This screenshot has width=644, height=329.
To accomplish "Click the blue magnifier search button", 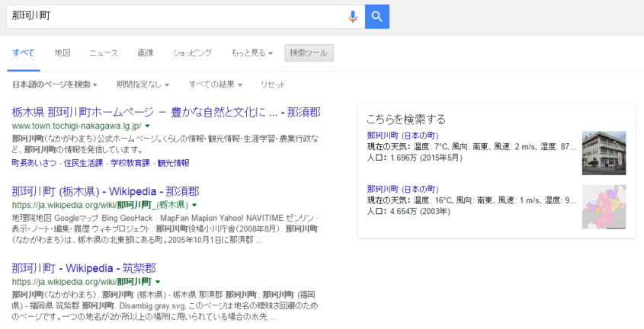I will (x=377, y=17).
